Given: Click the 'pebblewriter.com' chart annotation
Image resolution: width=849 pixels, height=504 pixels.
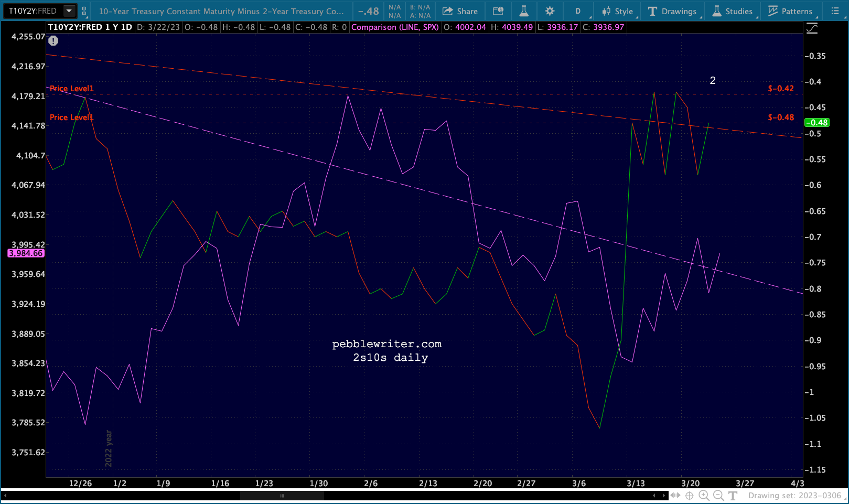Looking at the screenshot, I should pos(387,344).
